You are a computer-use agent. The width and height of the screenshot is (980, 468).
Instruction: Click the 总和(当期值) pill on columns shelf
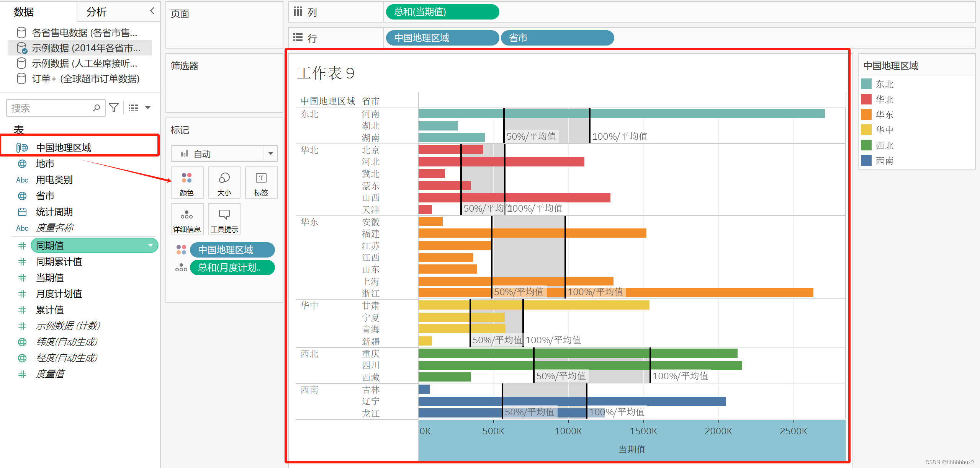click(x=442, y=12)
